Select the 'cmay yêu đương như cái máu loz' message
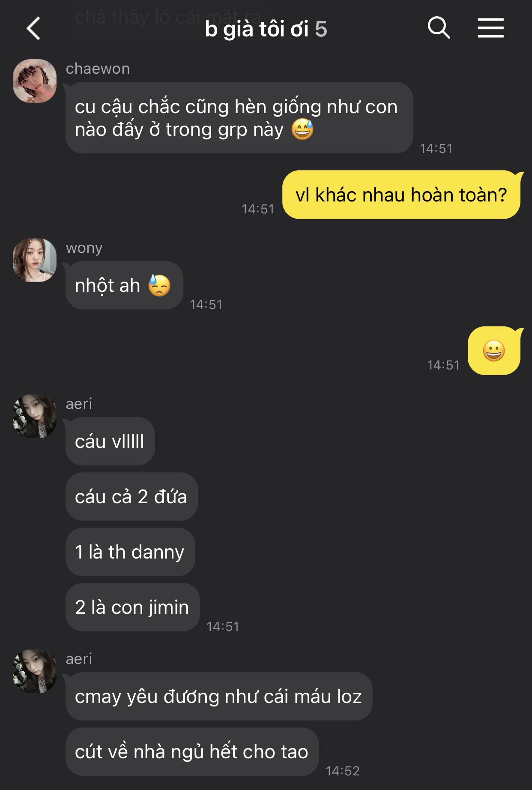The image size is (532, 790). [x=219, y=696]
